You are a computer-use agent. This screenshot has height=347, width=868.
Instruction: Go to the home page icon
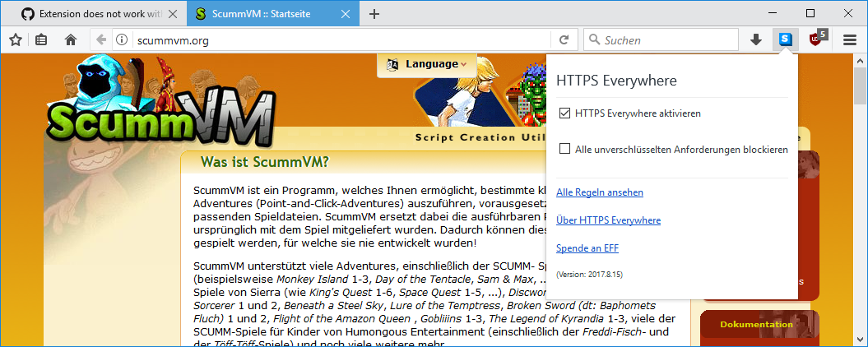tap(70, 39)
